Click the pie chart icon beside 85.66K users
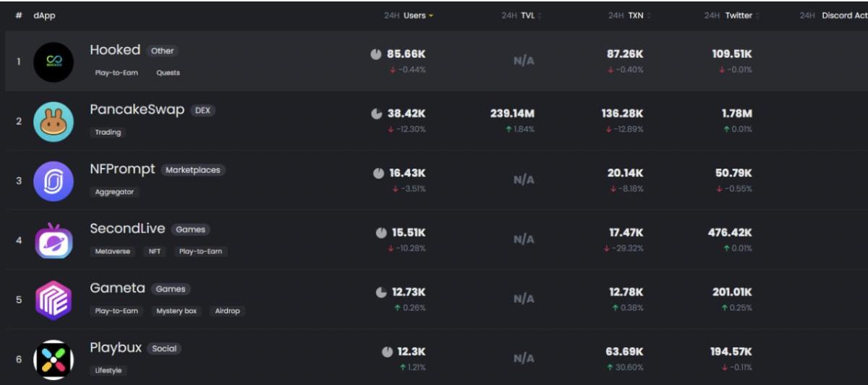 tap(376, 54)
